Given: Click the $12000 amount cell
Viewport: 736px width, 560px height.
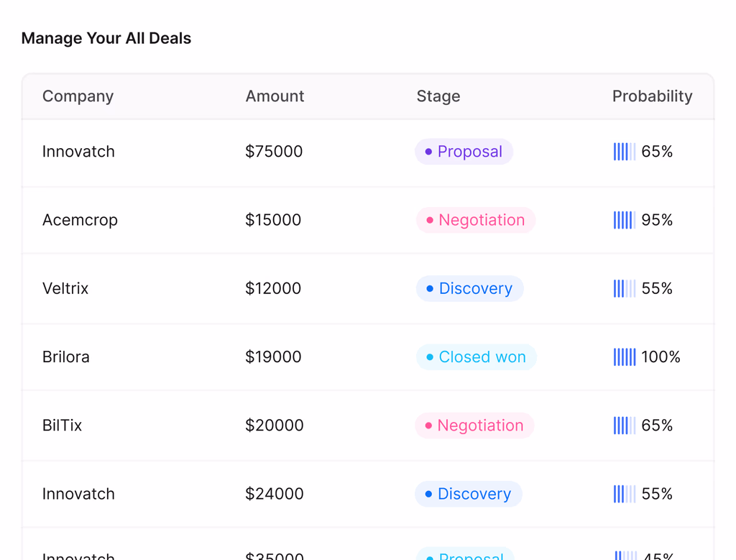Looking at the screenshot, I should coord(273,289).
